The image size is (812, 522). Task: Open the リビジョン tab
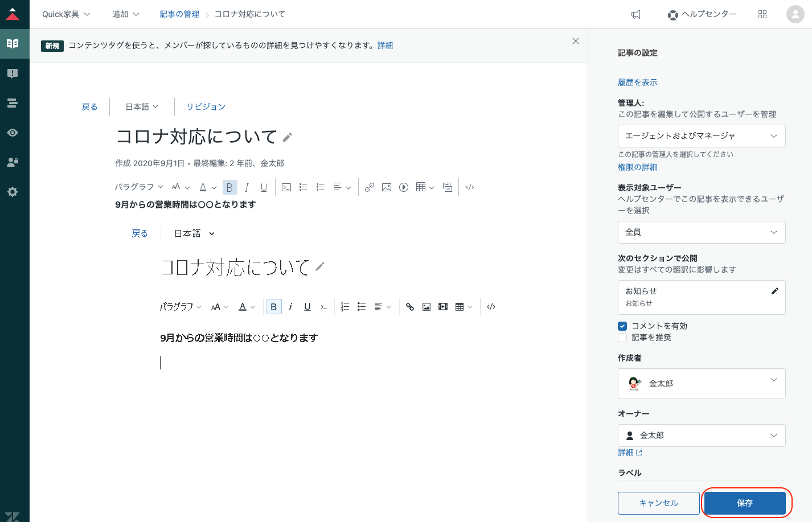(206, 107)
